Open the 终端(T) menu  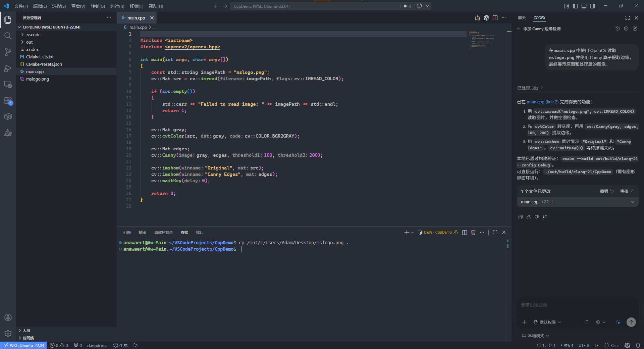click(x=136, y=6)
